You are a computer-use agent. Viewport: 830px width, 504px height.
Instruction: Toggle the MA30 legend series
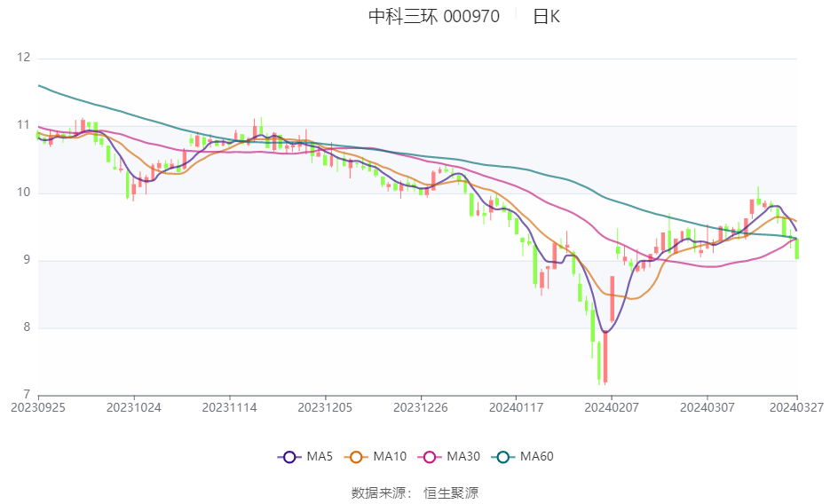449,456
